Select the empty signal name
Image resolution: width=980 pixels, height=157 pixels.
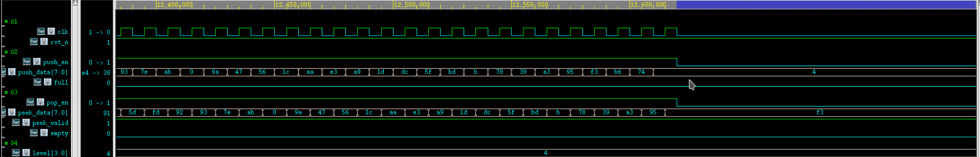(x=60, y=133)
